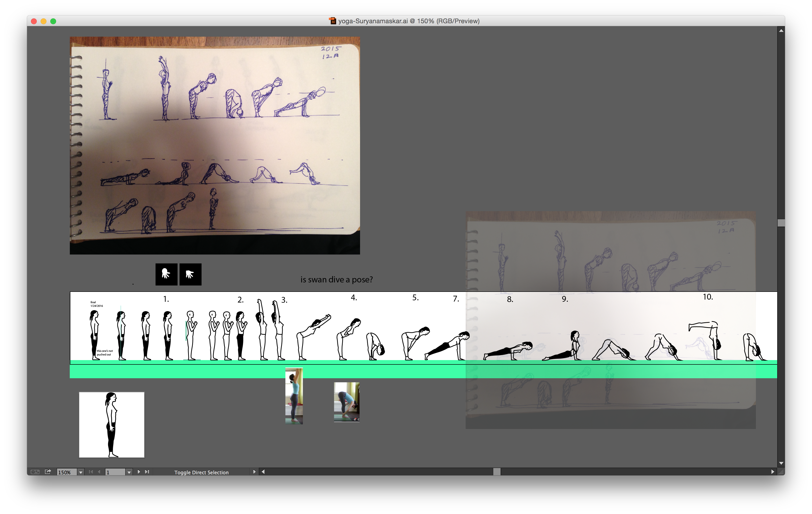Viewport: 812px width, 514px height.
Task: Select the green floor band
Action: [423, 369]
